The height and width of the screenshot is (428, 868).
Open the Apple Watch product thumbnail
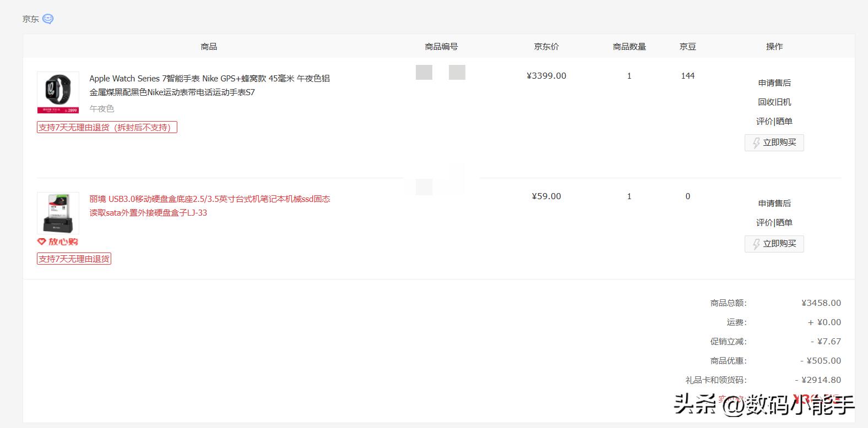click(x=58, y=92)
